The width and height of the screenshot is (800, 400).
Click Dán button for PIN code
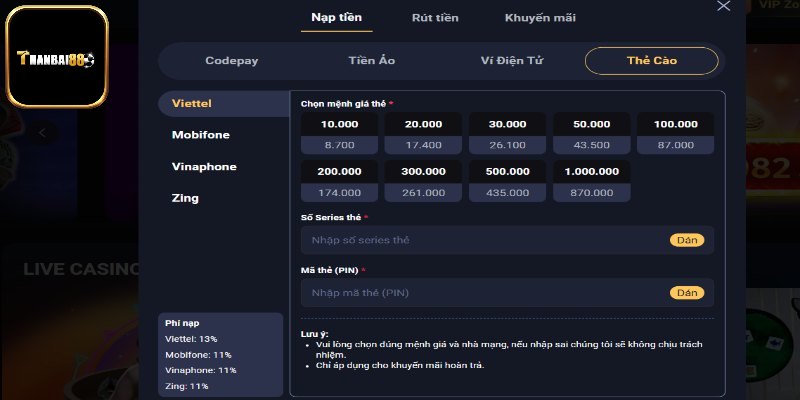pos(687,293)
